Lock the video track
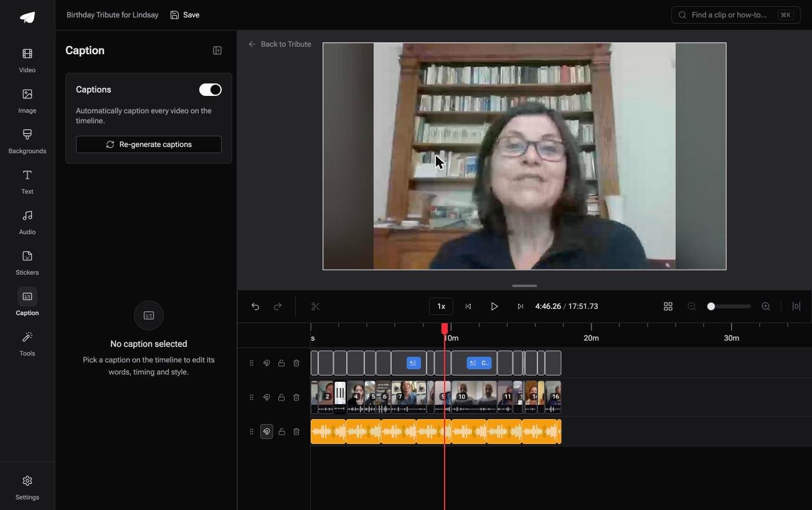The image size is (812, 510). click(x=281, y=397)
